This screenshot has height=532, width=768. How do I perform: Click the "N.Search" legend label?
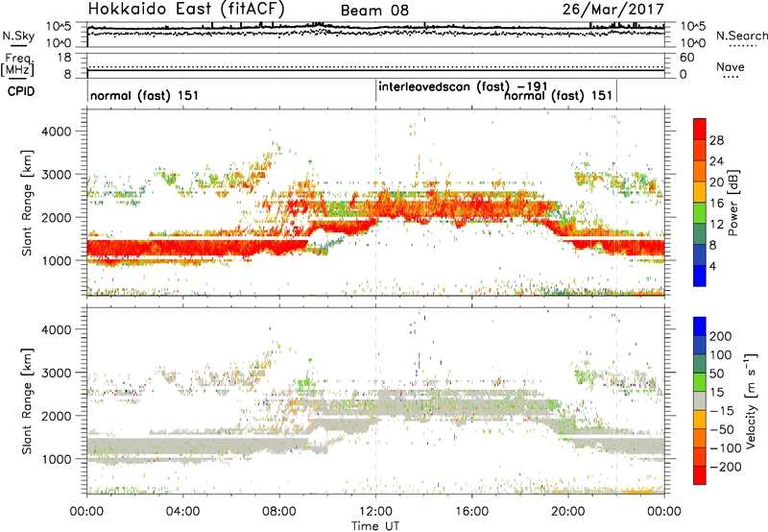click(742, 36)
